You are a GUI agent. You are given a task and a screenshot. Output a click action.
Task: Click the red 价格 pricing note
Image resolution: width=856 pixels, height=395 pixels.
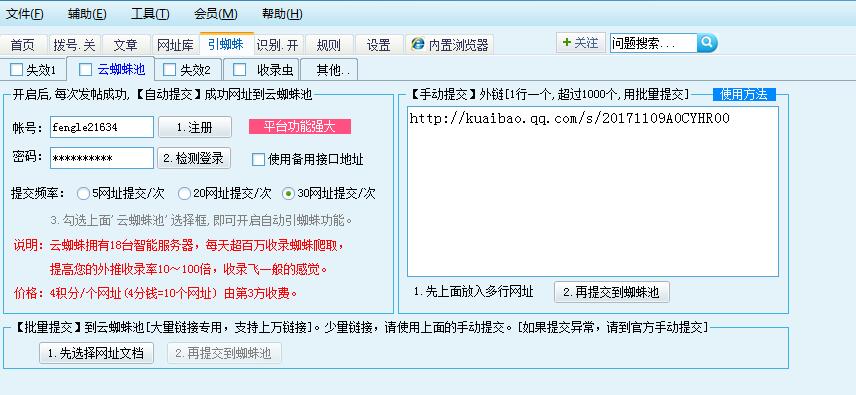[156, 293]
